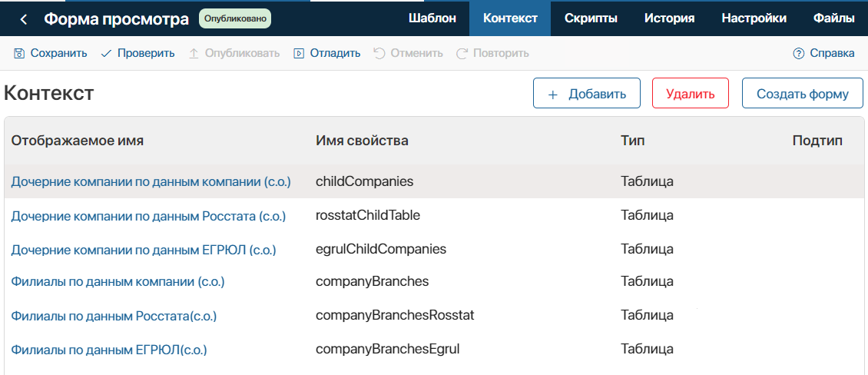
Task: Click Таблица type in companyBranchesRosstat row
Action: pos(647,316)
